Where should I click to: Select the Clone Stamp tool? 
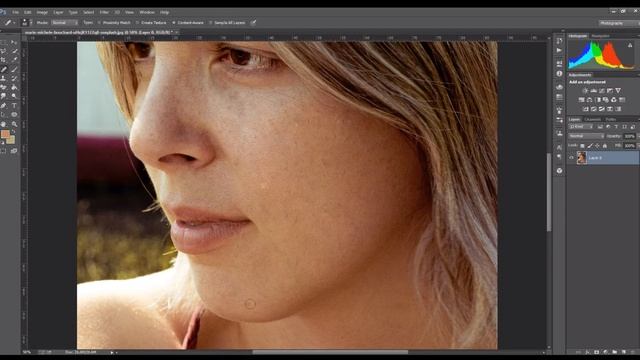4,78
